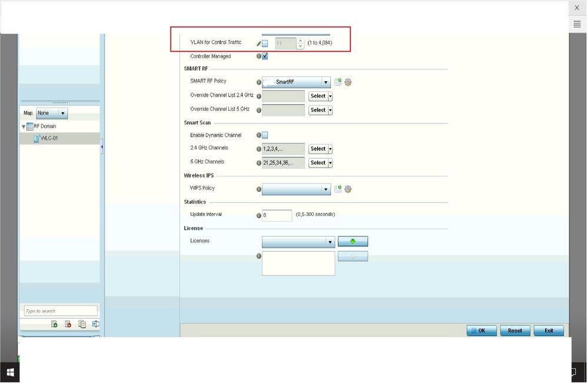Screen dimensions: 588x383
Task: Select WLC-01 in the RF Domain tree
Action: [x=49, y=138]
